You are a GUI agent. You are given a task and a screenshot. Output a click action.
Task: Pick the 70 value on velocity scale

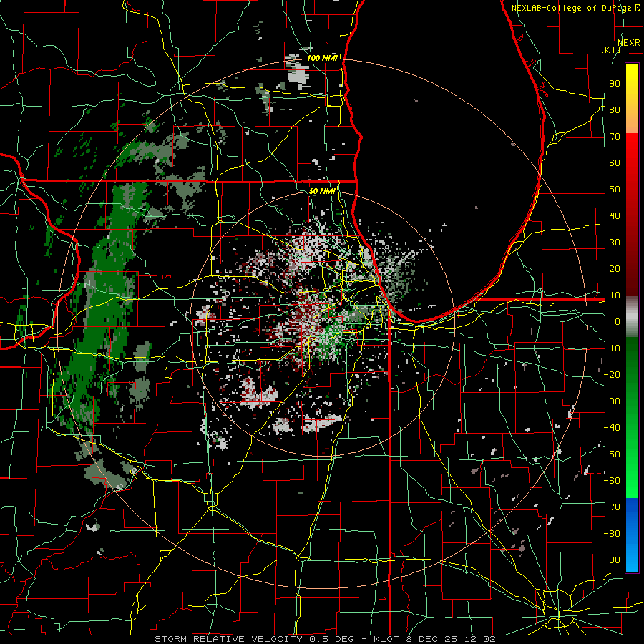point(615,137)
